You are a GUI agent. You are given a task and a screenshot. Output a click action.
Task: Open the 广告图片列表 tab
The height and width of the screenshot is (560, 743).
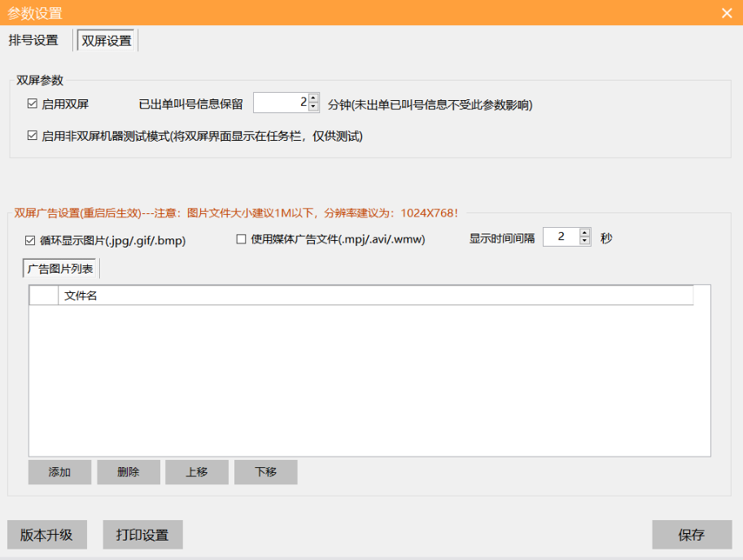click(x=60, y=269)
